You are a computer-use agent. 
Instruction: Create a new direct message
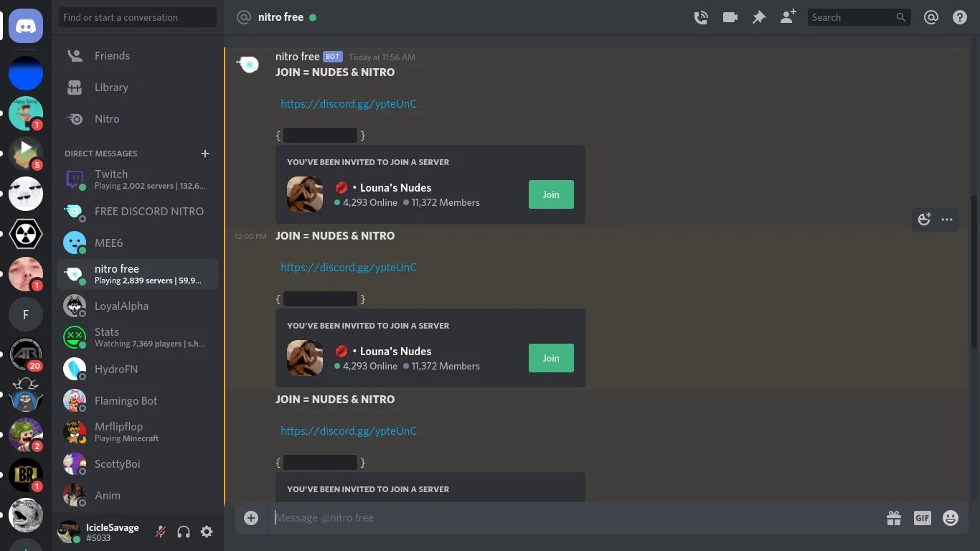click(x=205, y=153)
